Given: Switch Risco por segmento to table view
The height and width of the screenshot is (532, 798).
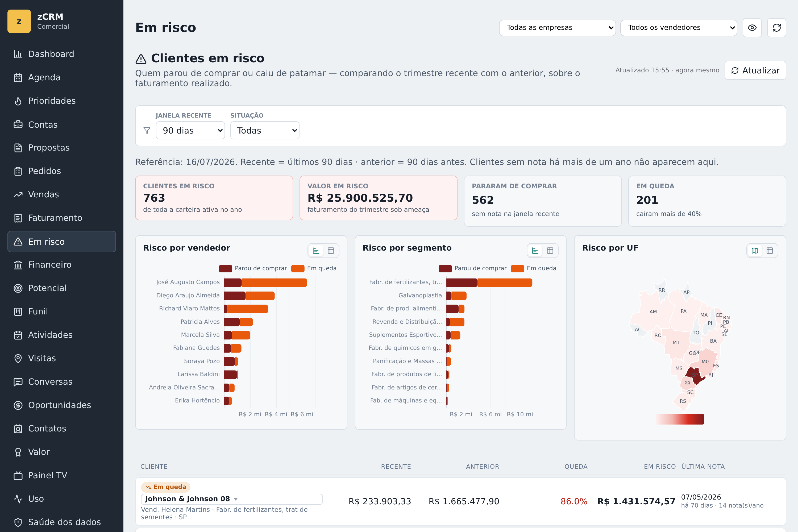Looking at the screenshot, I should [x=550, y=251].
